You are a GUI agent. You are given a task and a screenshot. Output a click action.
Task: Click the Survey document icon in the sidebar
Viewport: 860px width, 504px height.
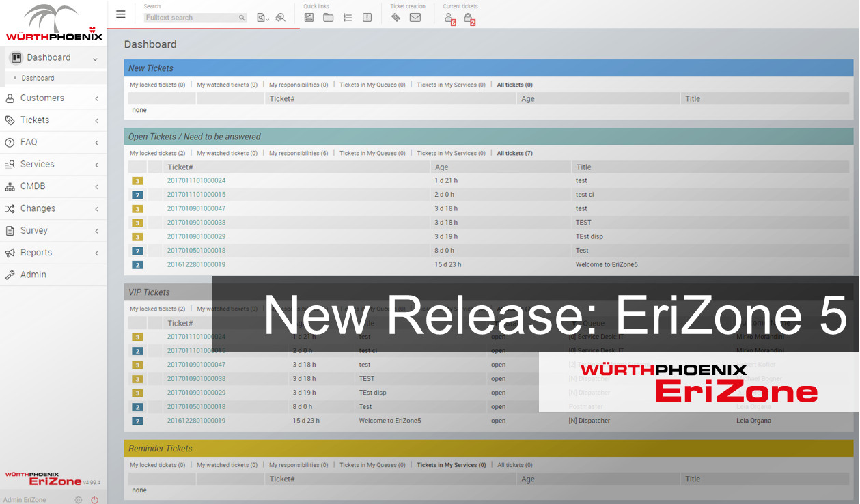coord(10,231)
